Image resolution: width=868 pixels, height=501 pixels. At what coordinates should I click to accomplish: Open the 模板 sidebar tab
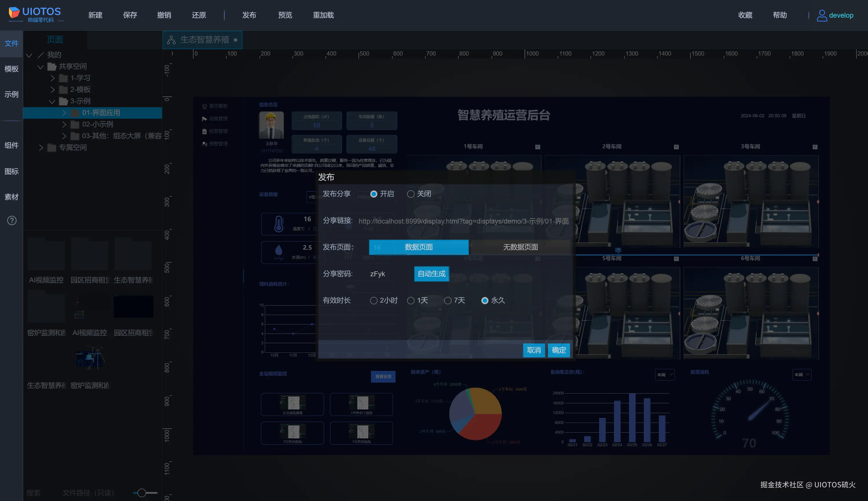point(11,69)
